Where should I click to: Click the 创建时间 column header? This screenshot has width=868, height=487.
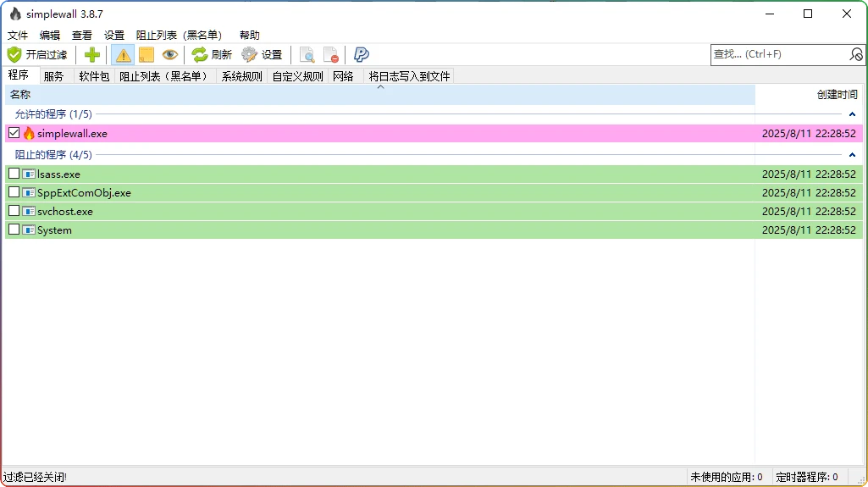[810, 95]
